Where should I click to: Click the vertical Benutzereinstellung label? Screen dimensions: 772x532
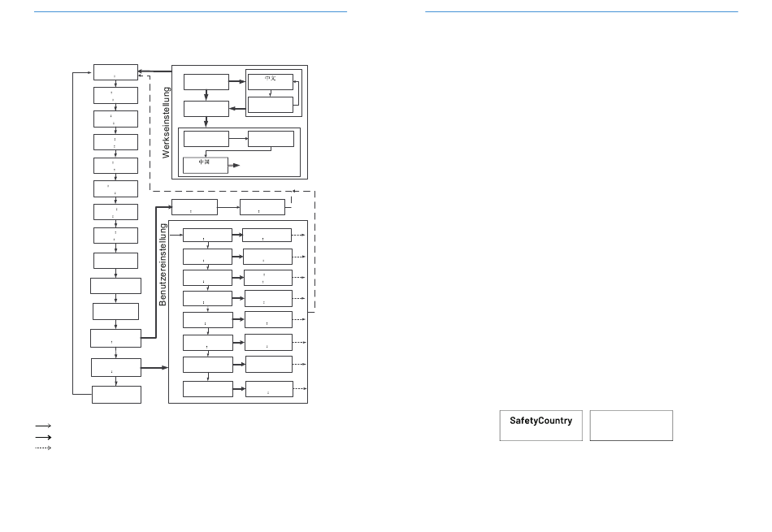(163, 265)
